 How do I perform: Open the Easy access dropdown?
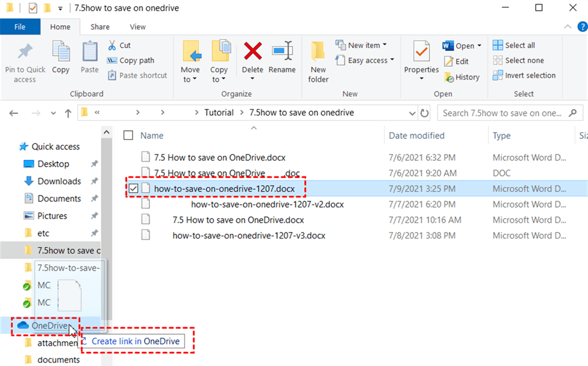point(365,61)
